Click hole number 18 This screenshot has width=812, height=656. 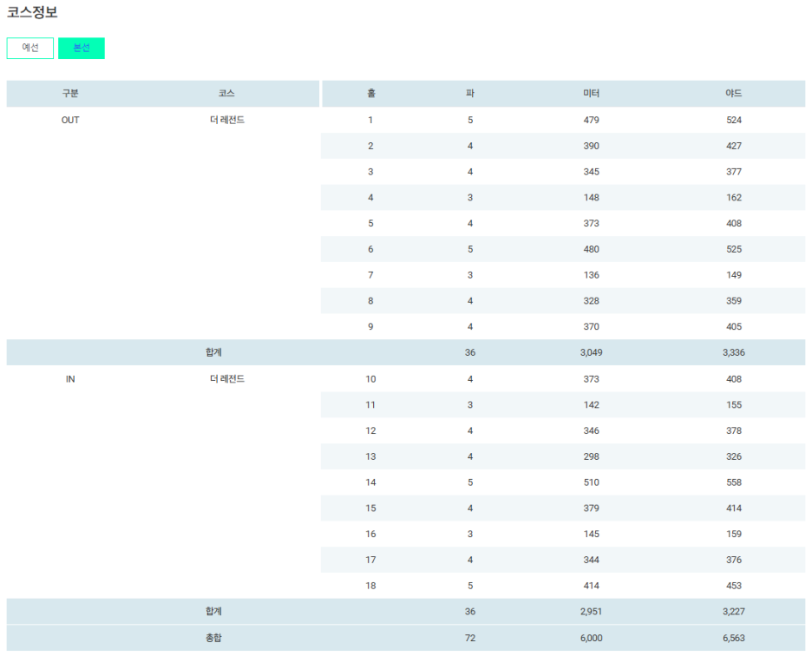[370, 586]
